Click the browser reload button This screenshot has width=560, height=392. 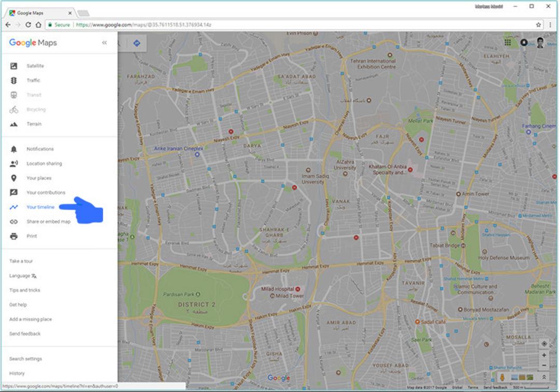[x=28, y=25]
